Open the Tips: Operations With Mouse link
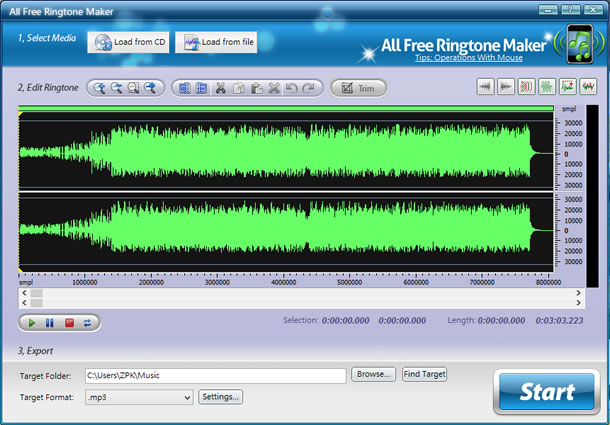The height and width of the screenshot is (425, 610). [469, 58]
